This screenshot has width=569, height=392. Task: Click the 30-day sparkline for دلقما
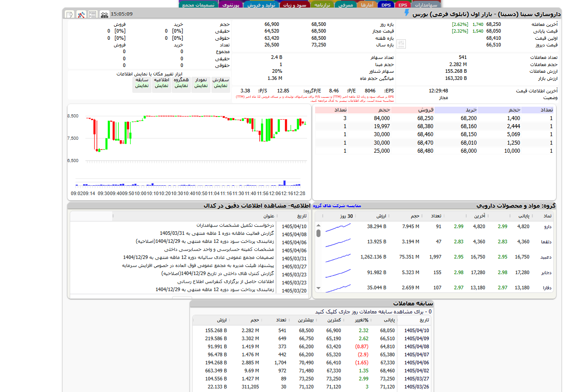(x=337, y=242)
